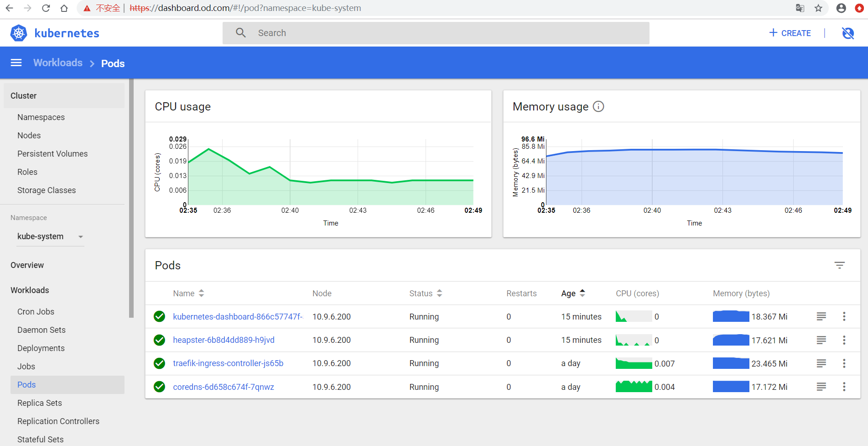Click the search magnifier icon
The image size is (868, 446).
(x=241, y=33)
